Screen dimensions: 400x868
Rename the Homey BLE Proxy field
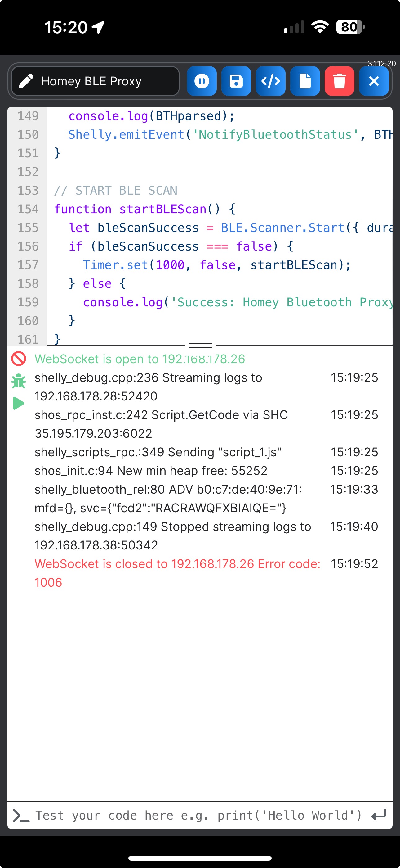point(101,81)
